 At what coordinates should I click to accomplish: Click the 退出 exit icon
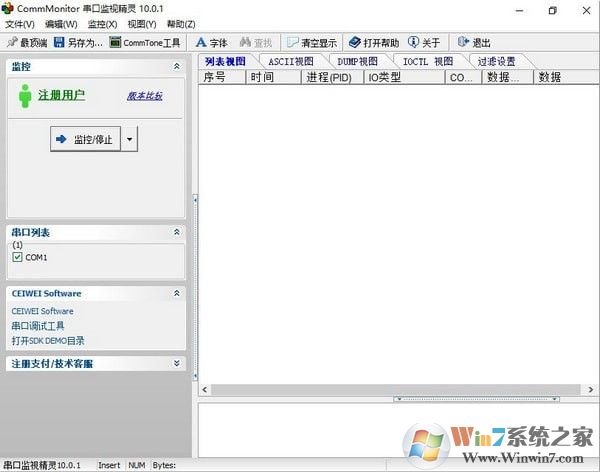462,42
